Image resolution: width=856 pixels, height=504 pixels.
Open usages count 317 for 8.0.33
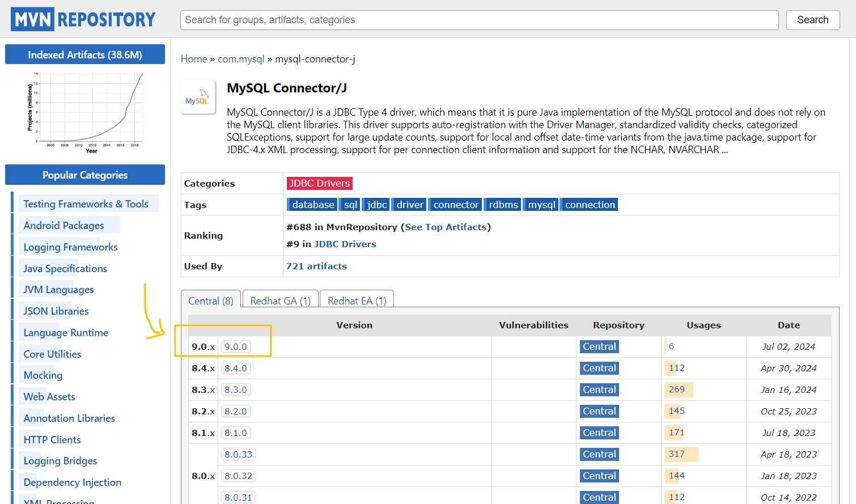pyautogui.click(x=677, y=454)
